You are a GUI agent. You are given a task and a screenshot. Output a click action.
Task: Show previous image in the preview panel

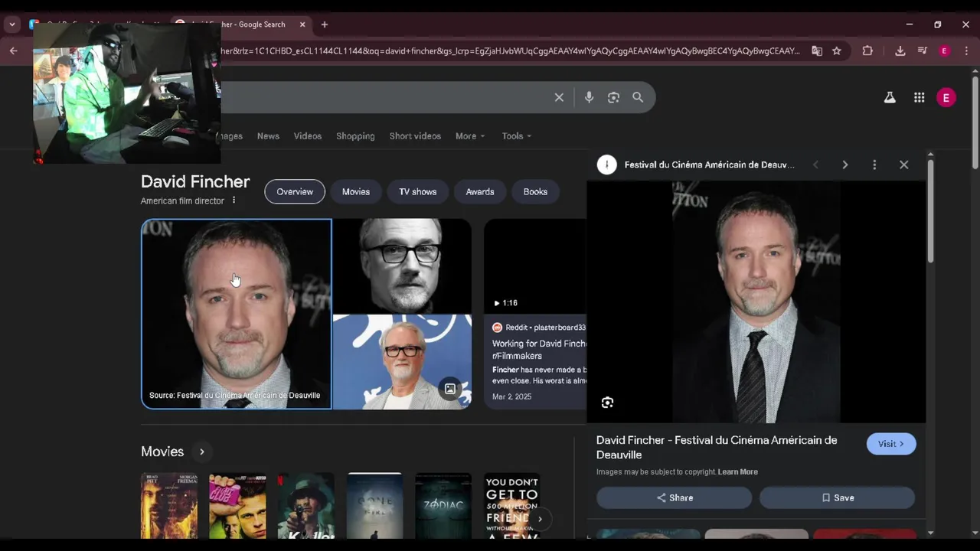pyautogui.click(x=815, y=165)
